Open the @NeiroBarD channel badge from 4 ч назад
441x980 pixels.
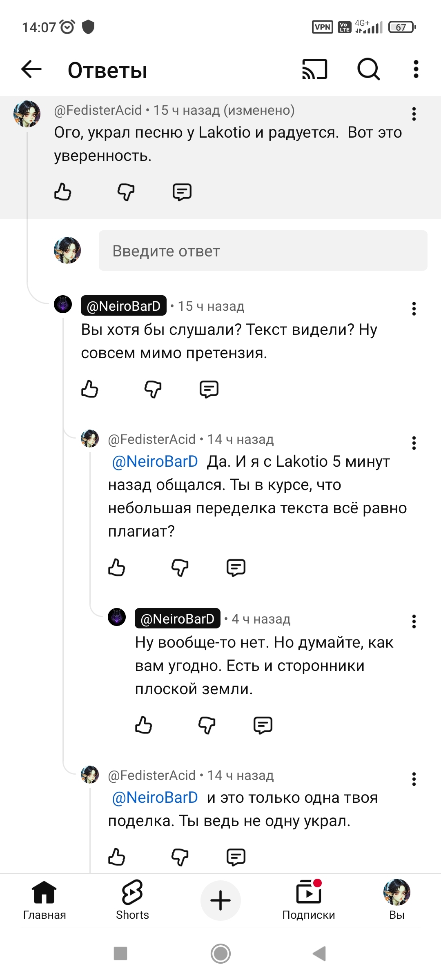(x=177, y=619)
